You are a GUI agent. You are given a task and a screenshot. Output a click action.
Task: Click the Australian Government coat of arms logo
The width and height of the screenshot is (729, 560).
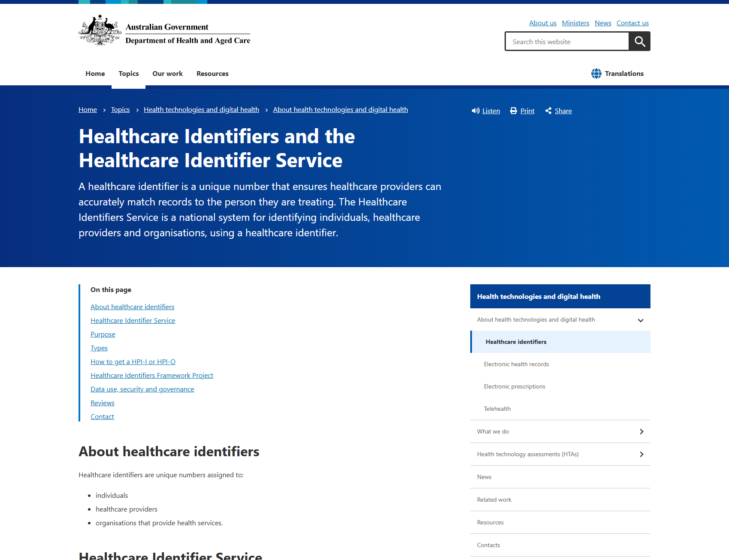tap(100, 30)
